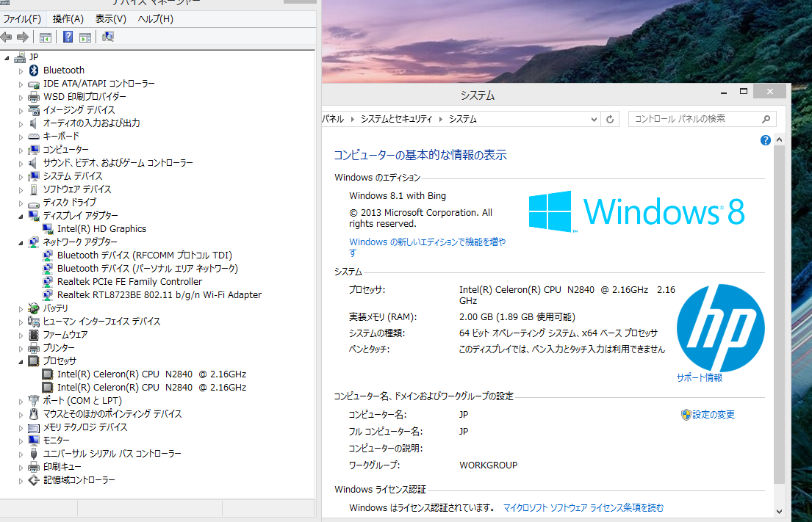Click the HP logo in System window

click(720, 328)
